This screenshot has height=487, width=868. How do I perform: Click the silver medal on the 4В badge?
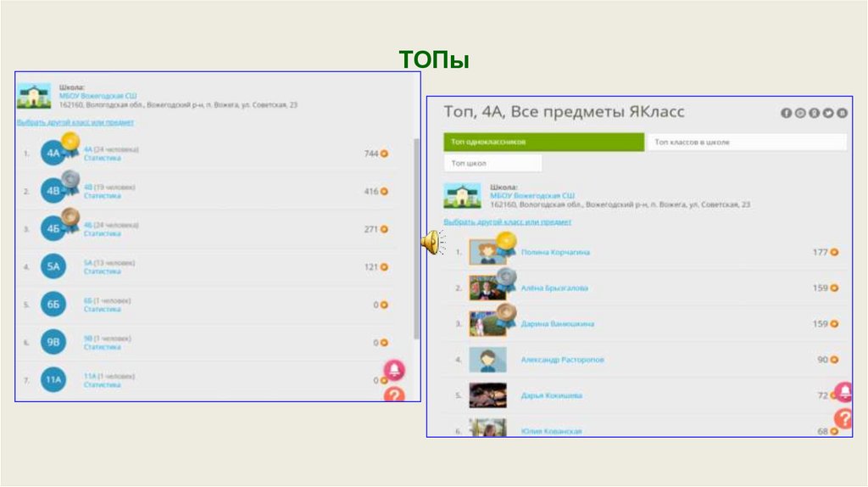tap(70, 181)
